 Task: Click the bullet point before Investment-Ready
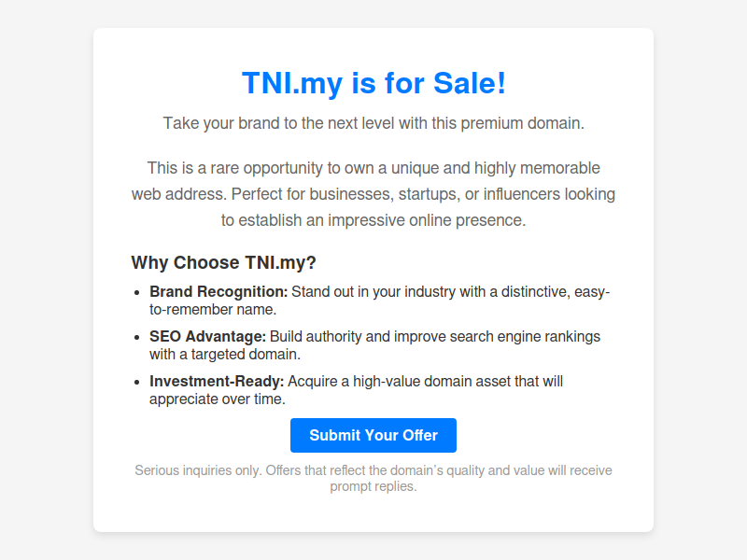137,382
